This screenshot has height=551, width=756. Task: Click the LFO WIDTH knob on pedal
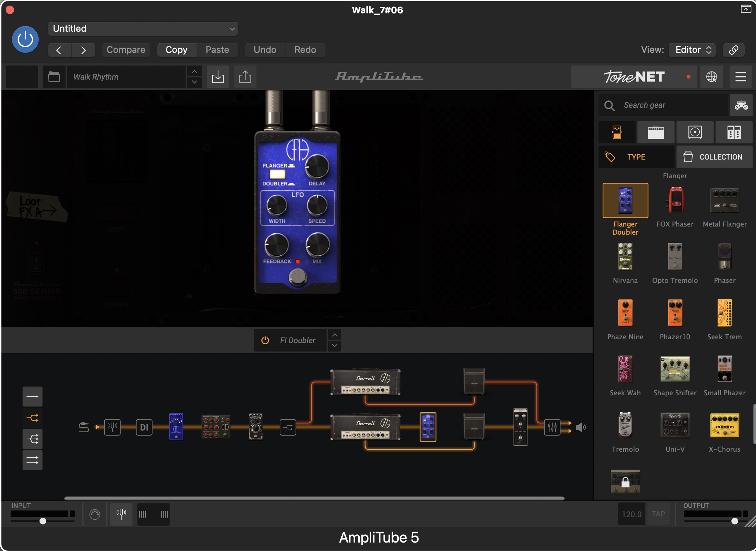(x=277, y=205)
